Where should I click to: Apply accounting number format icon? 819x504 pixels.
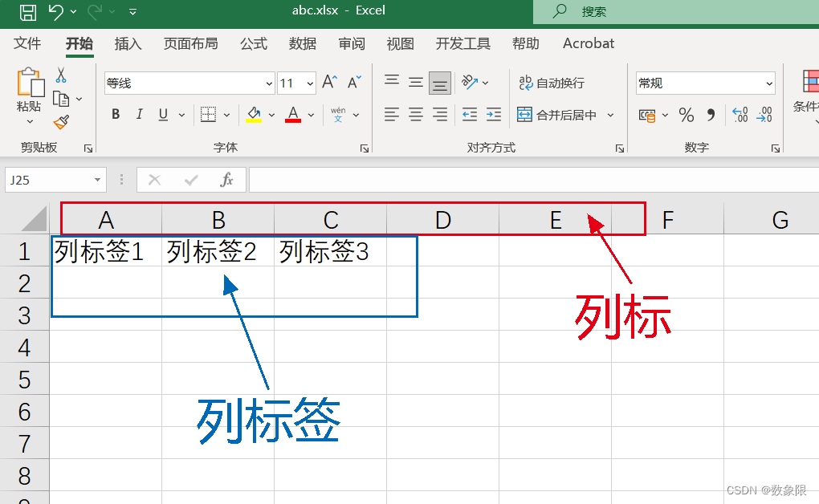click(x=648, y=115)
